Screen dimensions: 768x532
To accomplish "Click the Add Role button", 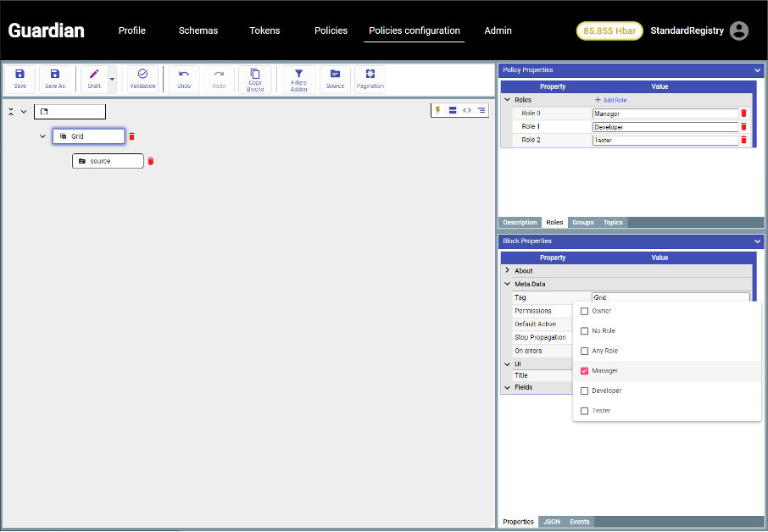I will tap(610, 100).
